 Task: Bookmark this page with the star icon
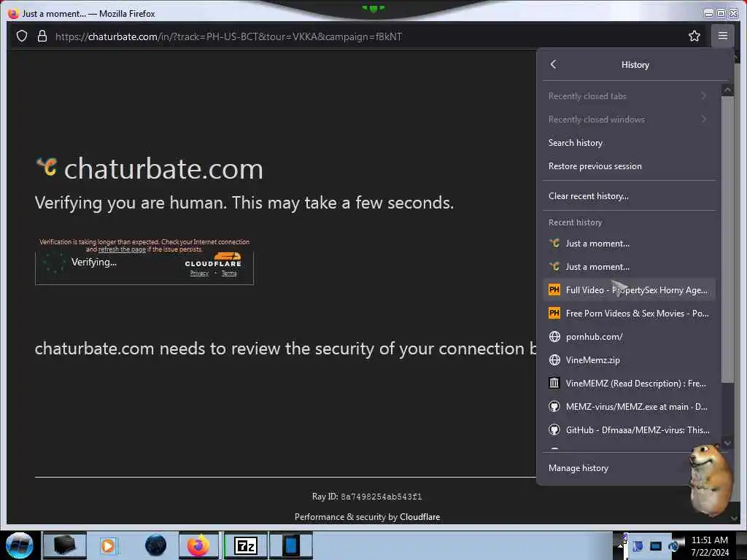point(694,36)
